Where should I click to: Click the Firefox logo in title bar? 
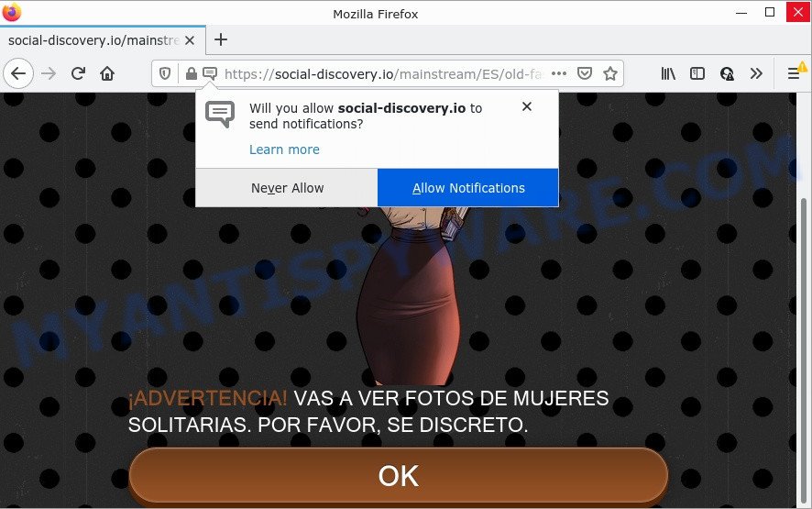(11, 13)
